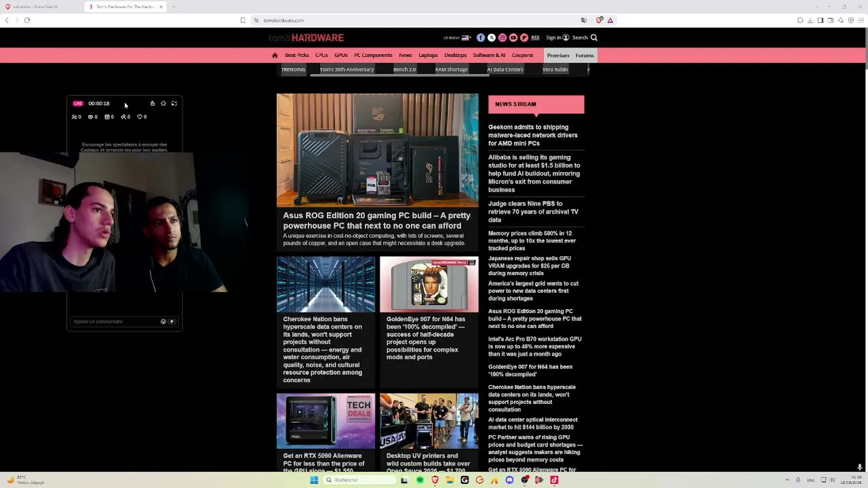
Task: Click the new followers icon in live overlay
Action: click(x=123, y=117)
